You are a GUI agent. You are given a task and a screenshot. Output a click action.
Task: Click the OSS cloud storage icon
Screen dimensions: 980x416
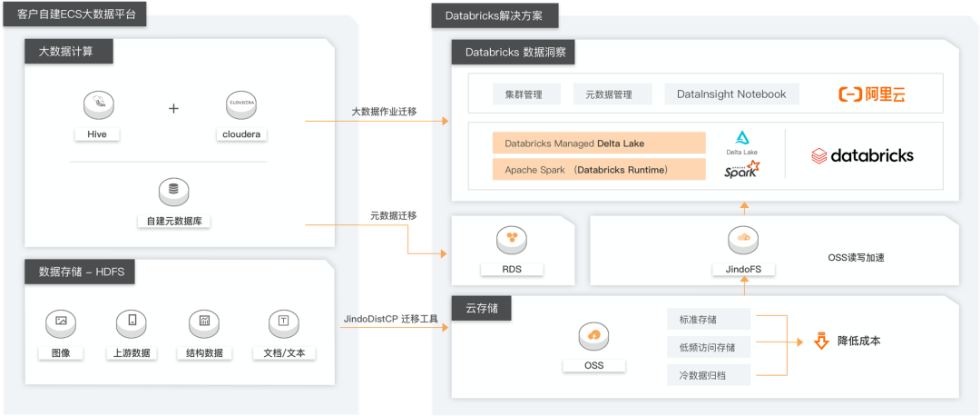[593, 339]
